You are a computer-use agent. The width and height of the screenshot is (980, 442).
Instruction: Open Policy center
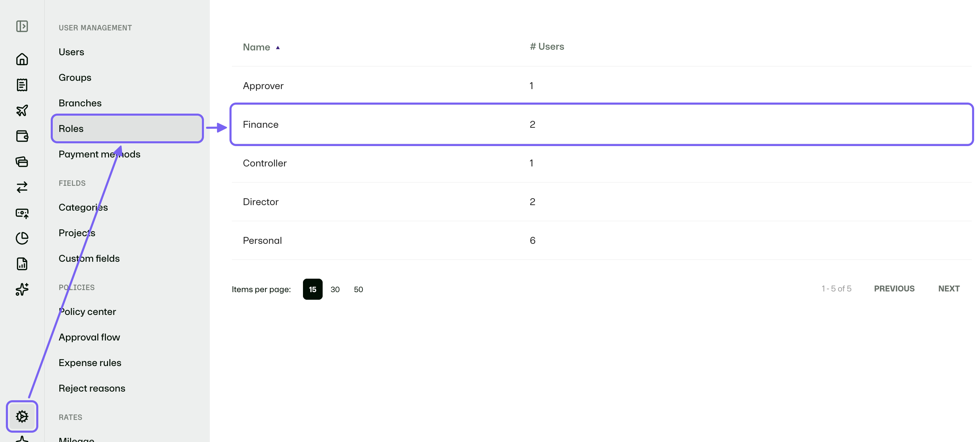point(87,311)
